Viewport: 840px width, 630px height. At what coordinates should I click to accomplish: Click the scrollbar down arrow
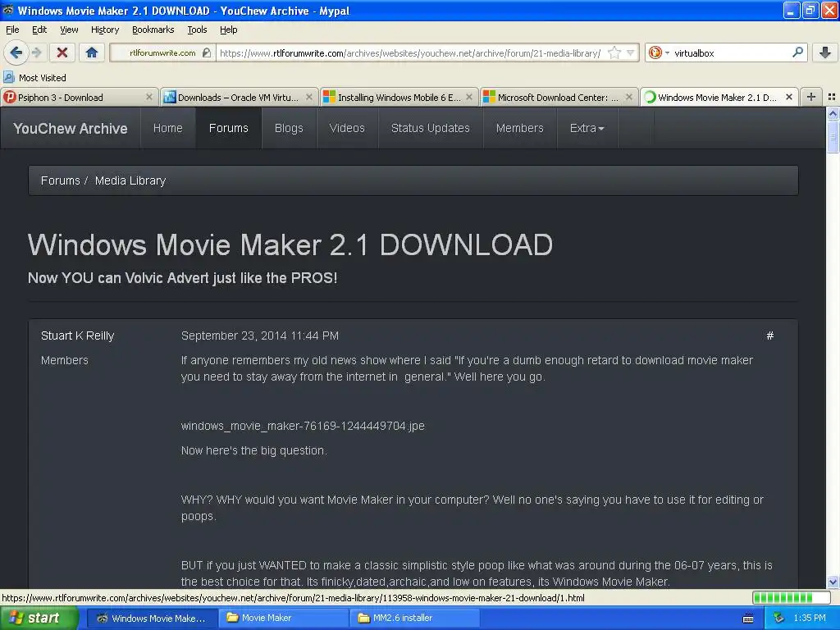(833, 582)
